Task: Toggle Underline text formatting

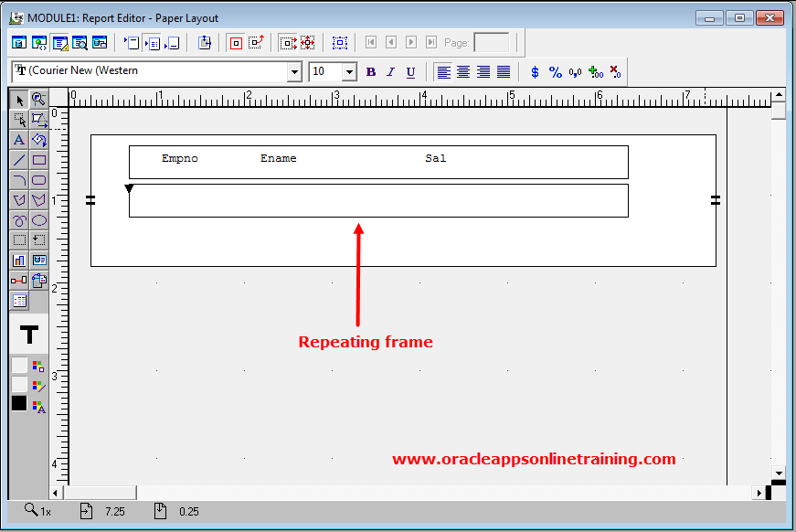Action: click(x=411, y=72)
